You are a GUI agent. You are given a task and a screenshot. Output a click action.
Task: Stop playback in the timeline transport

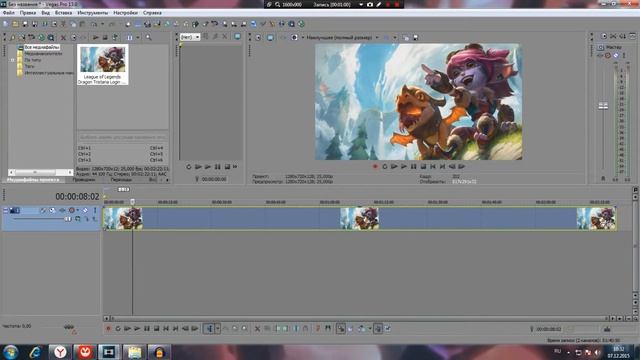[x=156, y=329]
